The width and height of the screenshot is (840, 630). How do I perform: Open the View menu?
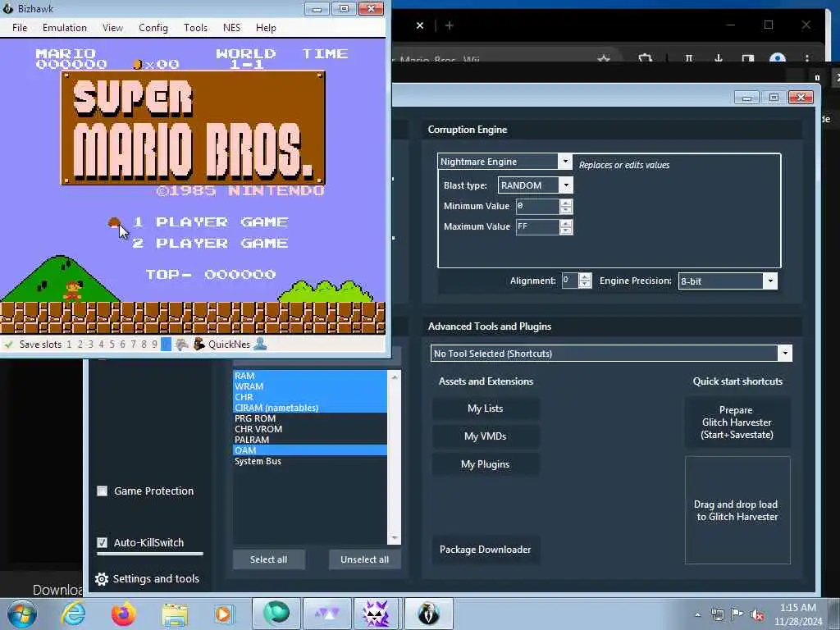[x=112, y=28]
